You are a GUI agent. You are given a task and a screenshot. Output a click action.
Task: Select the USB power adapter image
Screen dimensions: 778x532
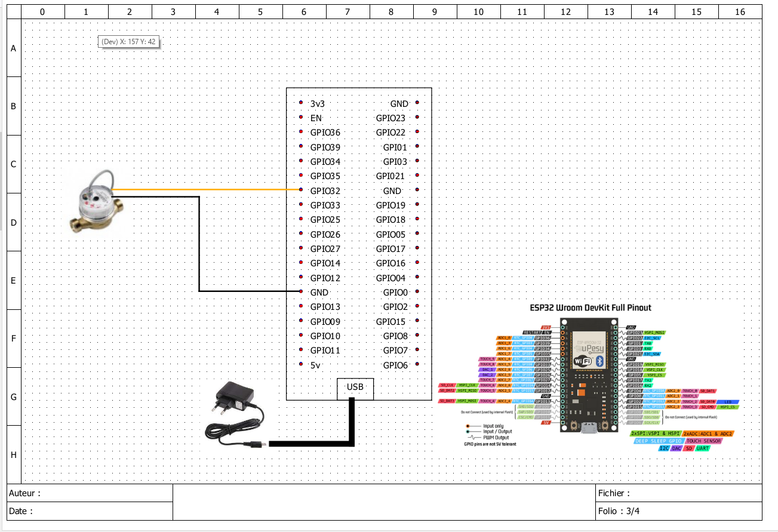[x=236, y=415]
